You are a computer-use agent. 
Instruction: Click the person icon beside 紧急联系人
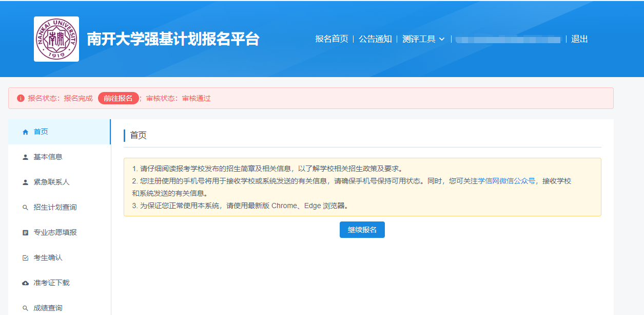pos(26,182)
